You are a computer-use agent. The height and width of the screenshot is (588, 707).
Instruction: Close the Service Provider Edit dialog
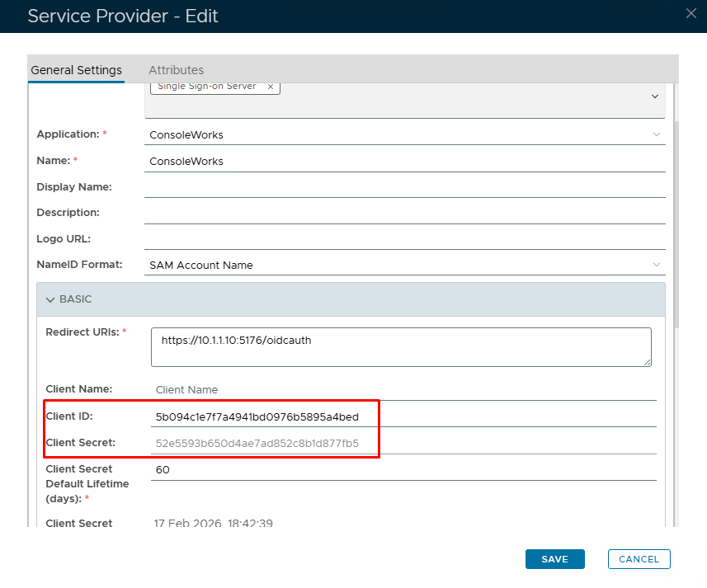click(691, 12)
